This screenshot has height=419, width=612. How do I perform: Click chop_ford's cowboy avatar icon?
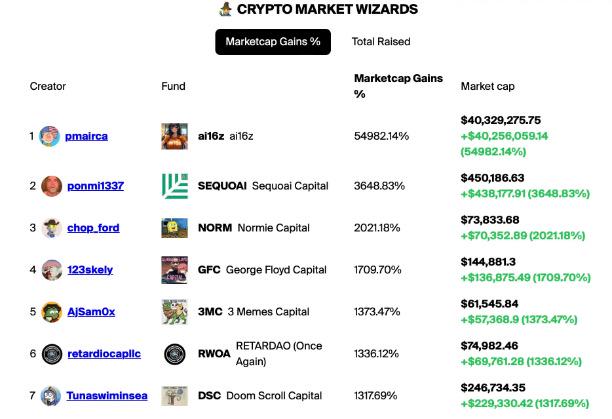tap(50, 228)
